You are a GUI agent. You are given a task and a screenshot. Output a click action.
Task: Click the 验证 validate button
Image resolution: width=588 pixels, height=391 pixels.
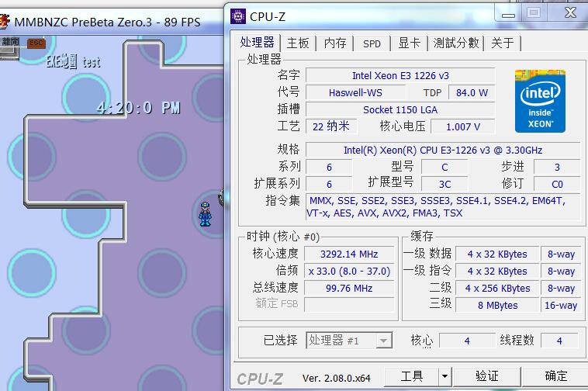click(486, 376)
